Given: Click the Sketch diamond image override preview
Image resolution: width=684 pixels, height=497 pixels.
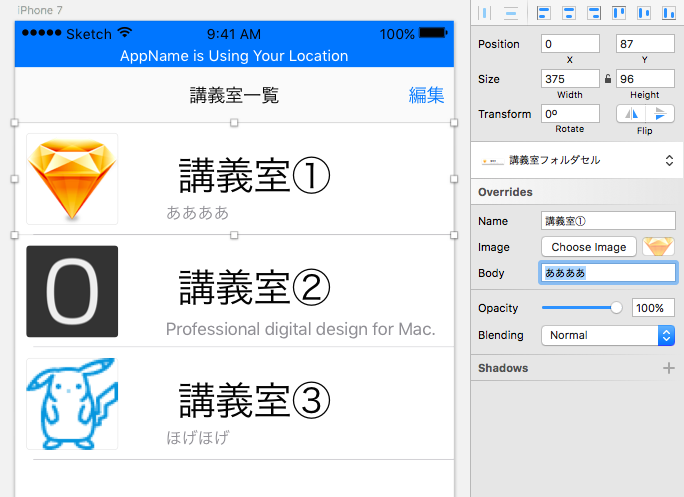Looking at the screenshot, I should (x=658, y=247).
